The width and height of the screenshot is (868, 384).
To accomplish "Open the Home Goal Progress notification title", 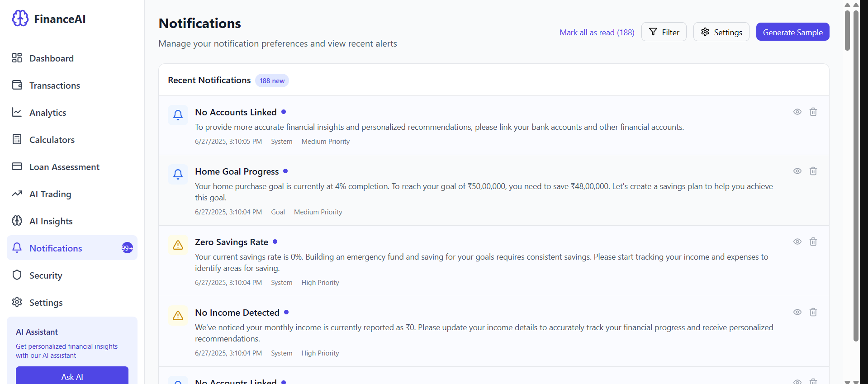I will [x=237, y=171].
